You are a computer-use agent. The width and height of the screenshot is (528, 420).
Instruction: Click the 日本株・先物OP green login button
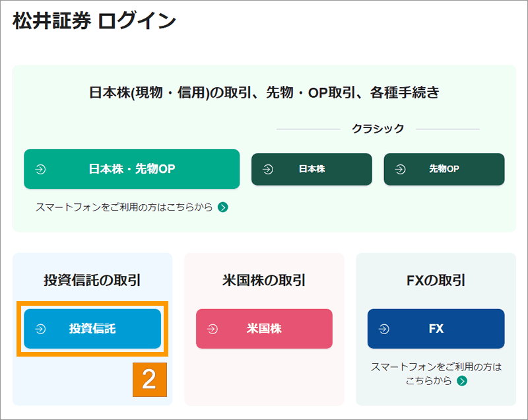click(x=131, y=169)
